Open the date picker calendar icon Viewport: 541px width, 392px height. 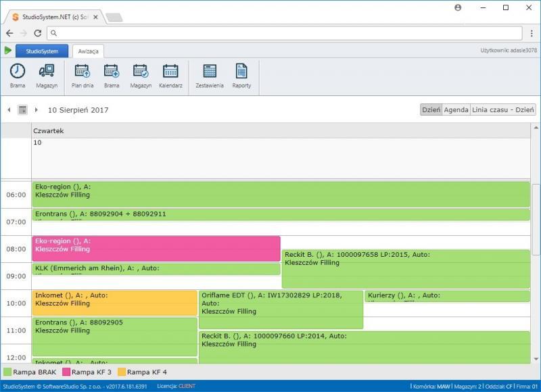22,110
